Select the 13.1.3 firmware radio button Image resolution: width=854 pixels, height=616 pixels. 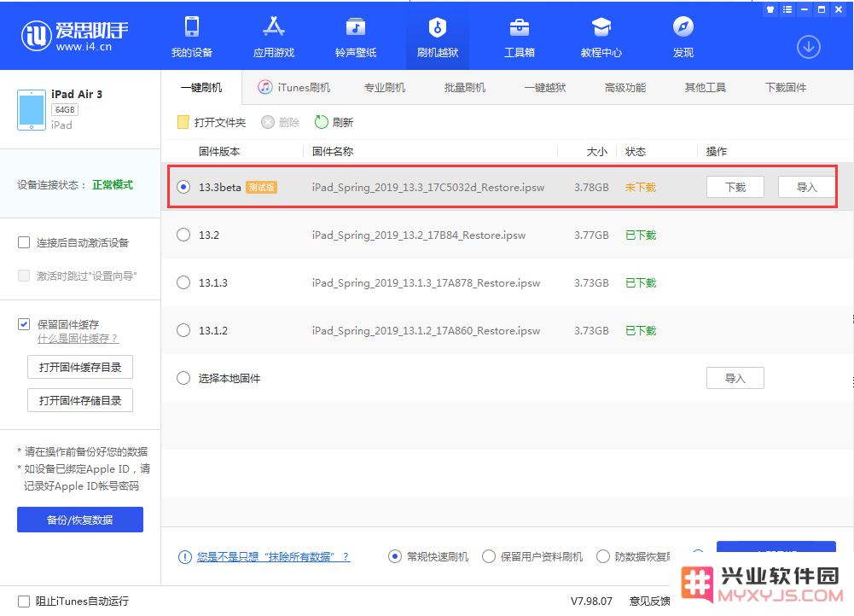coord(183,282)
